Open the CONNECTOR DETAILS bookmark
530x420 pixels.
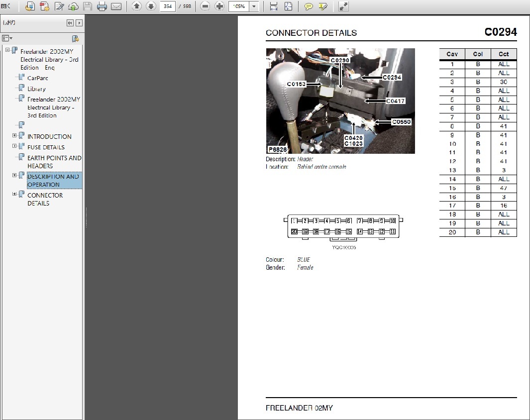[45, 200]
